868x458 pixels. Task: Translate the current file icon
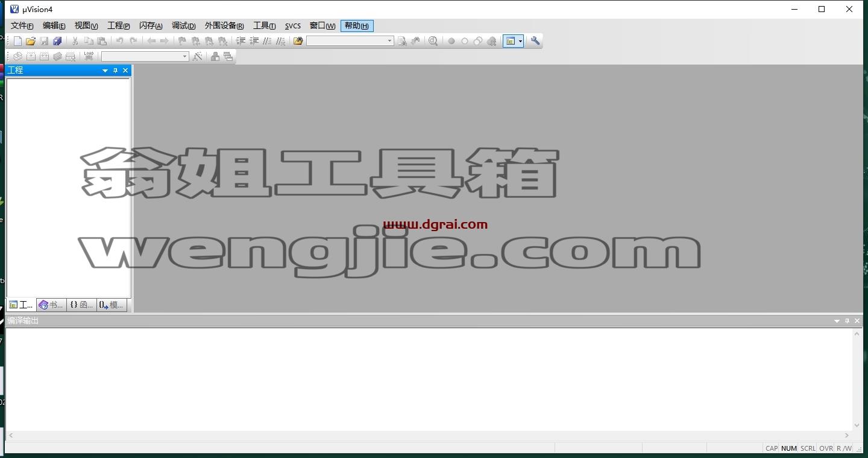[17, 56]
